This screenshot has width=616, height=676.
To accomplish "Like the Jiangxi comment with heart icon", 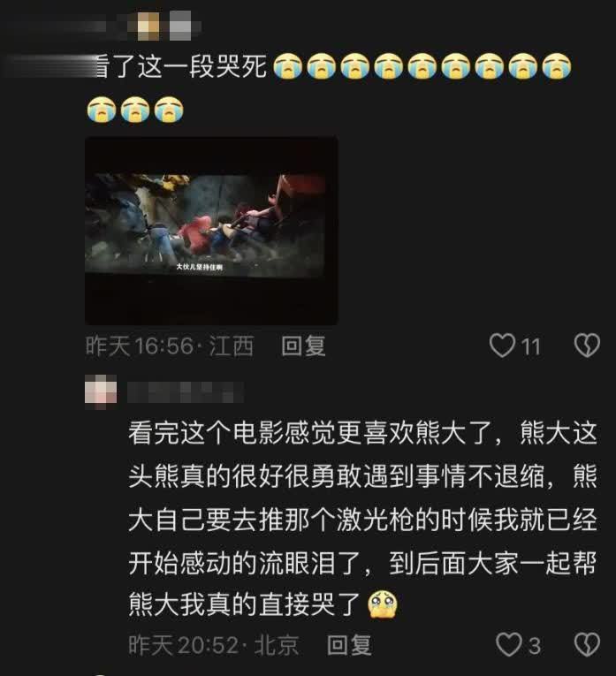I will click(x=502, y=346).
